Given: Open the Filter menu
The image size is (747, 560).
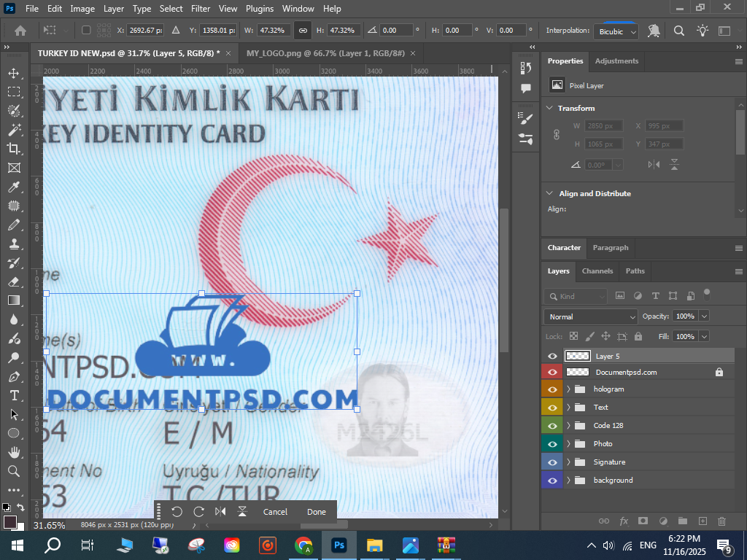Looking at the screenshot, I should pos(200,9).
